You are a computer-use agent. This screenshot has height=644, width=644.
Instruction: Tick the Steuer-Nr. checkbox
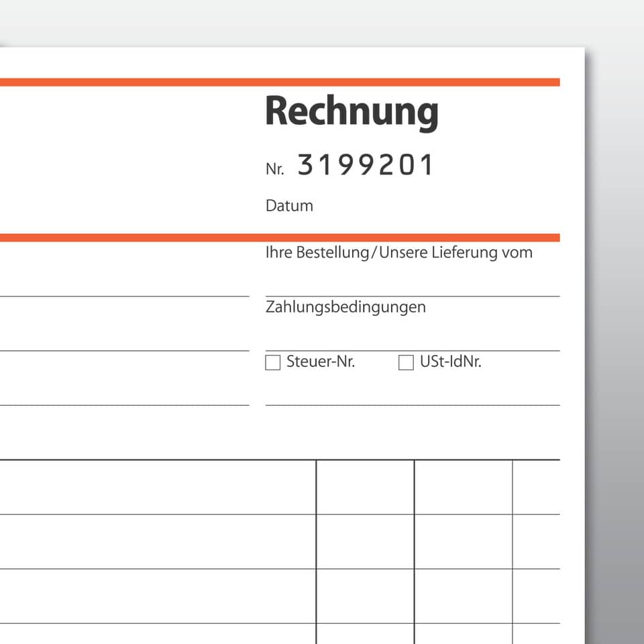tap(272, 363)
